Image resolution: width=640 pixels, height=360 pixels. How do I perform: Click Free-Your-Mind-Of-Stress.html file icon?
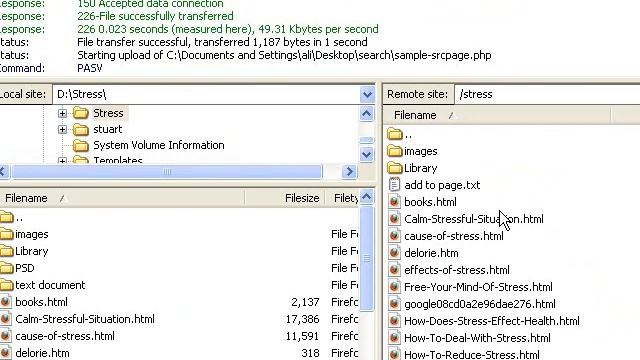(x=394, y=287)
